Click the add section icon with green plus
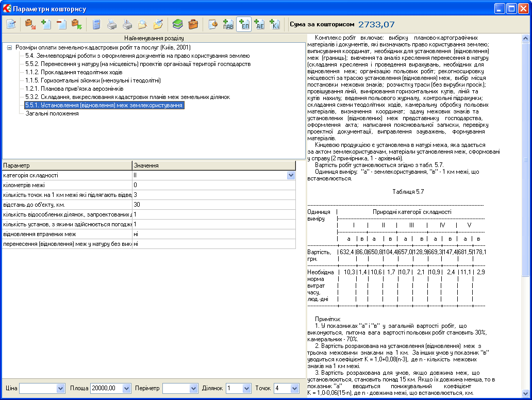 [x=46, y=24]
